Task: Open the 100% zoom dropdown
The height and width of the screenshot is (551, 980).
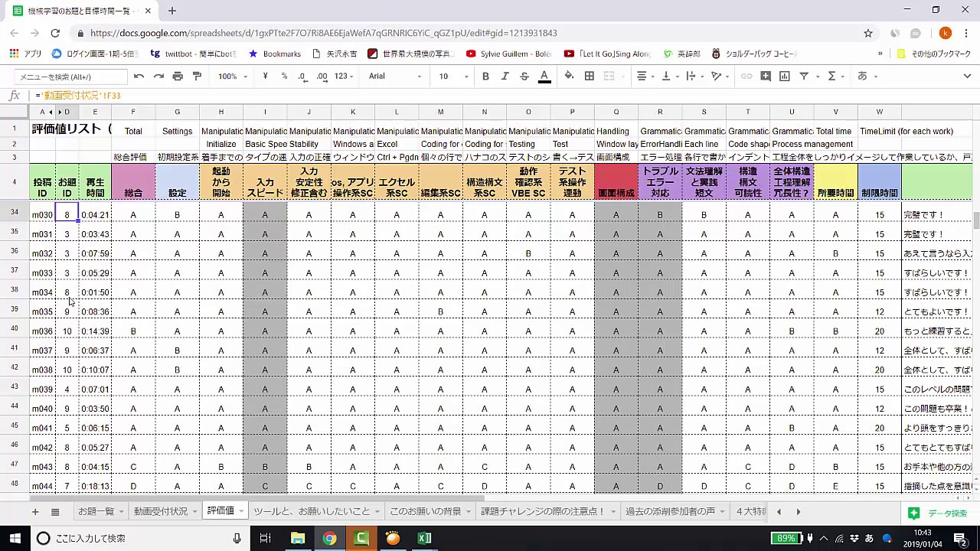Action: pos(232,77)
